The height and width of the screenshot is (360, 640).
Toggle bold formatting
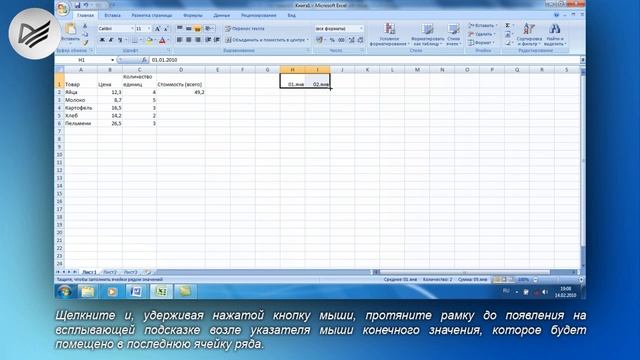point(102,40)
